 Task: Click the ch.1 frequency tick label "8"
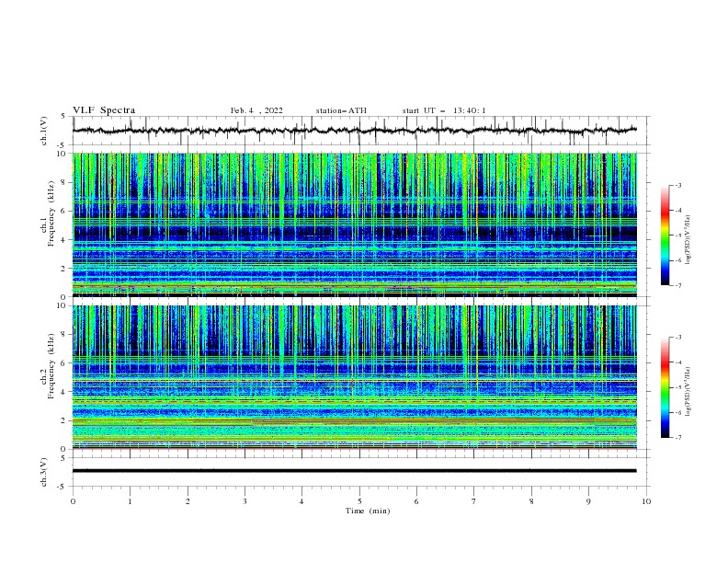point(64,182)
